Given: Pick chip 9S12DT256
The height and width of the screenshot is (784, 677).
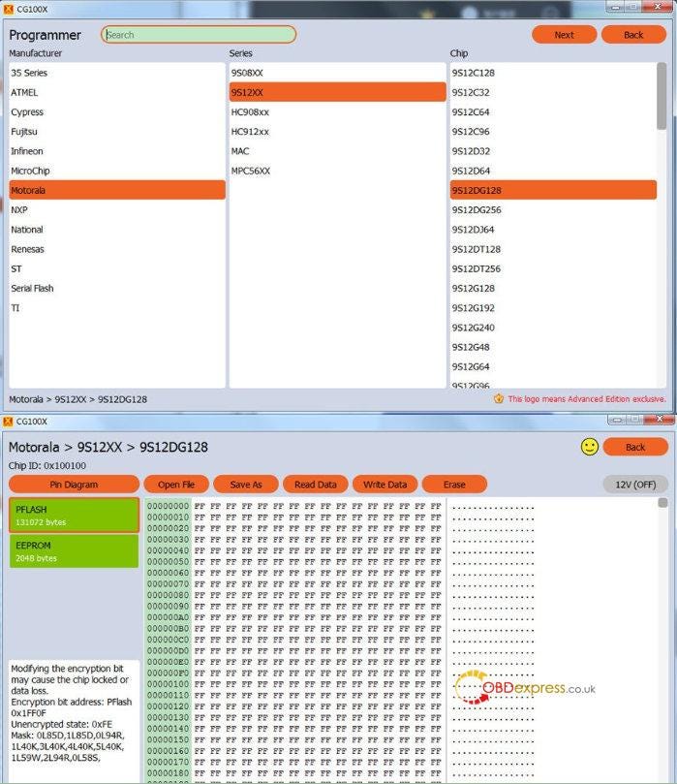Looking at the screenshot, I should tap(553, 268).
